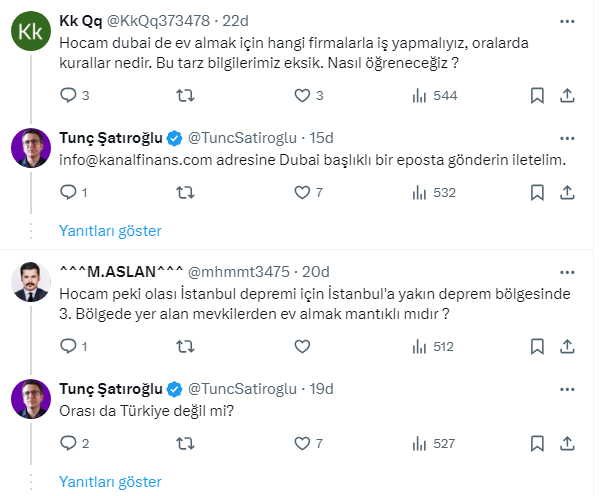Open @TuncSatiroglu handle on the 15d reply
605x496 pixels.
247,137
